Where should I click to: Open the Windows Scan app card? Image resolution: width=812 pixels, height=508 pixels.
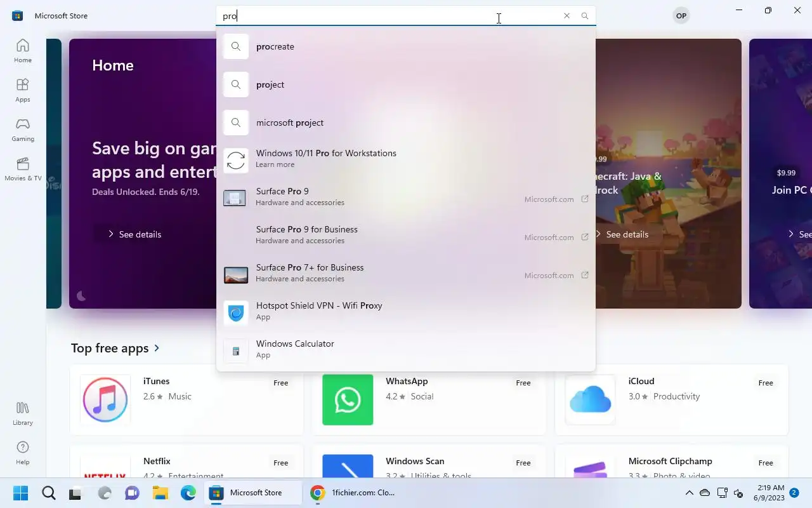429,462
